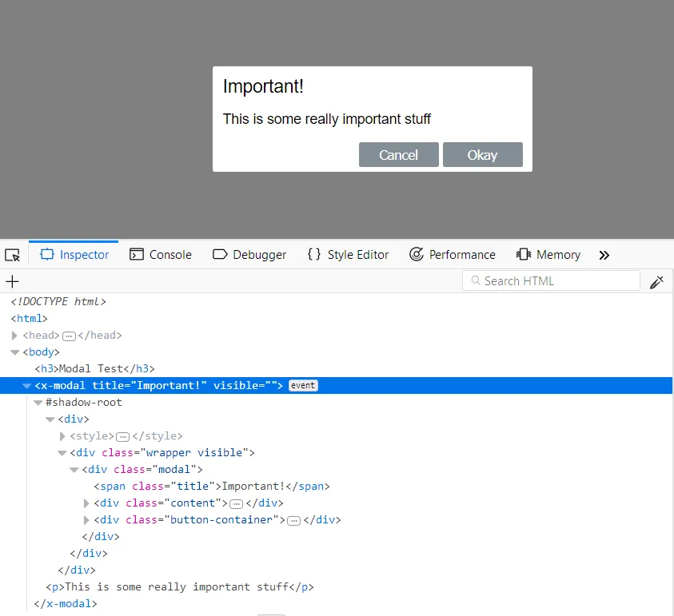
Task: Open the more tools overflow chevron
Action: [x=604, y=255]
